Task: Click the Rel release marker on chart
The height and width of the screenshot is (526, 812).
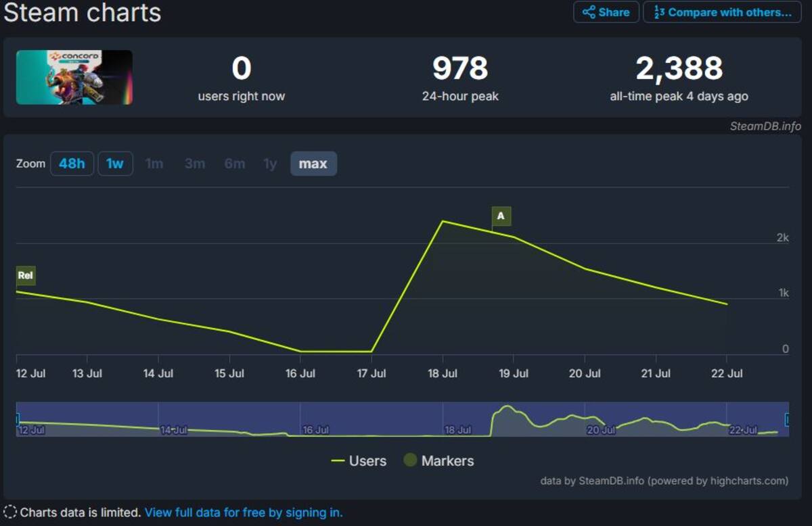Action: [26, 275]
